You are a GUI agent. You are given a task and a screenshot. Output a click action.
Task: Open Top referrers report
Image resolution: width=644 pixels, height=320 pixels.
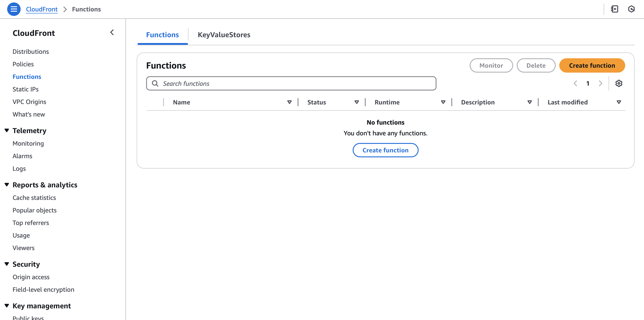click(x=31, y=223)
